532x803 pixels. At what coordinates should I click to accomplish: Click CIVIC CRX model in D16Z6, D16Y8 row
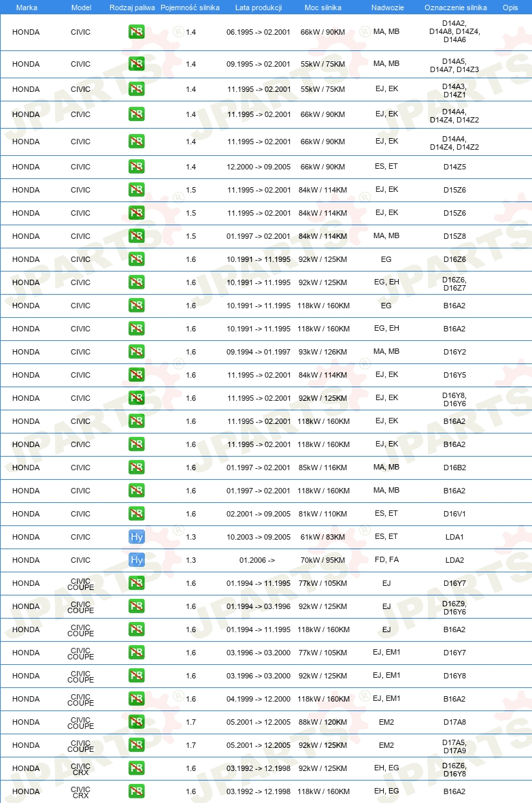[x=80, y=769]
